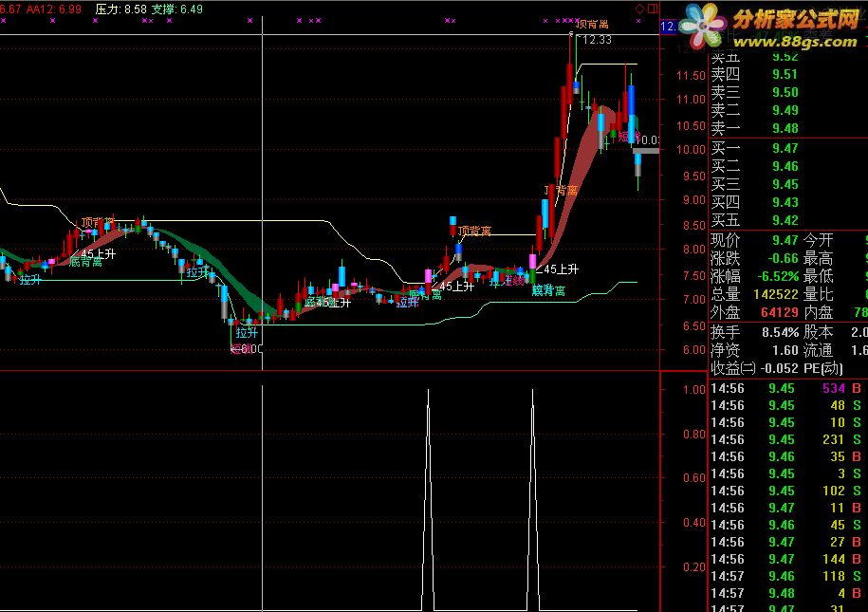Click the 14:56 trade with 534 B volume

click(x=786, y=389)
